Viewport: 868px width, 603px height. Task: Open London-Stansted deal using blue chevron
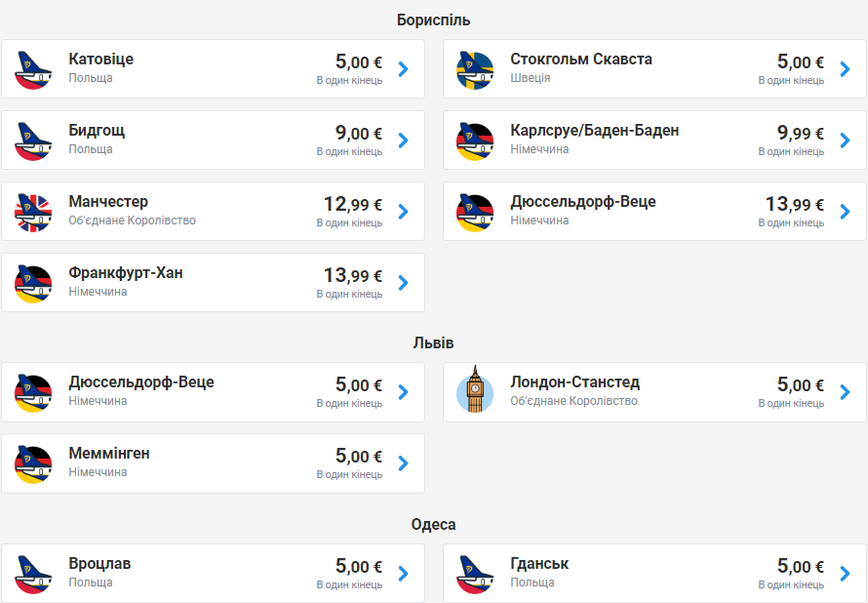845,392
